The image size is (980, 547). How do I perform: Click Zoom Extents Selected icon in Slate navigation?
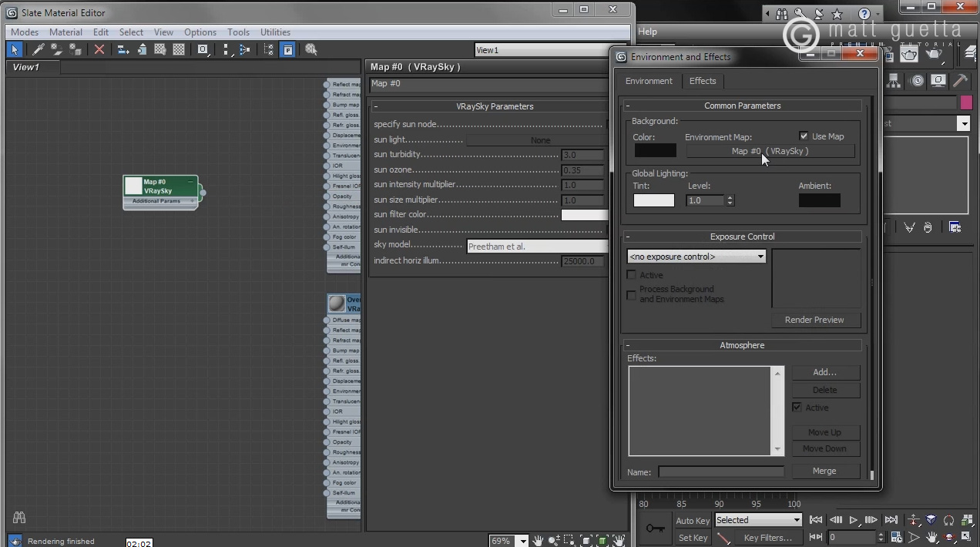pos(602,541)
